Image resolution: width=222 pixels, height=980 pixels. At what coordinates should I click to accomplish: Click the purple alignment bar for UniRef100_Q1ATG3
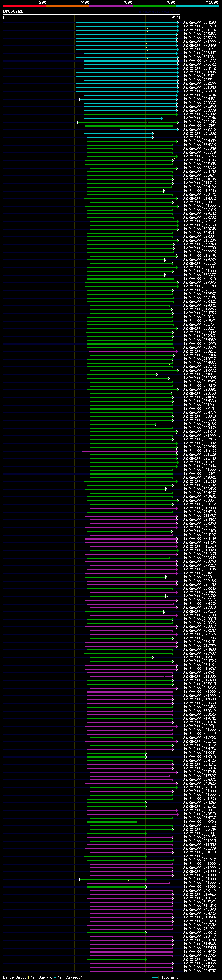point(129,451)
